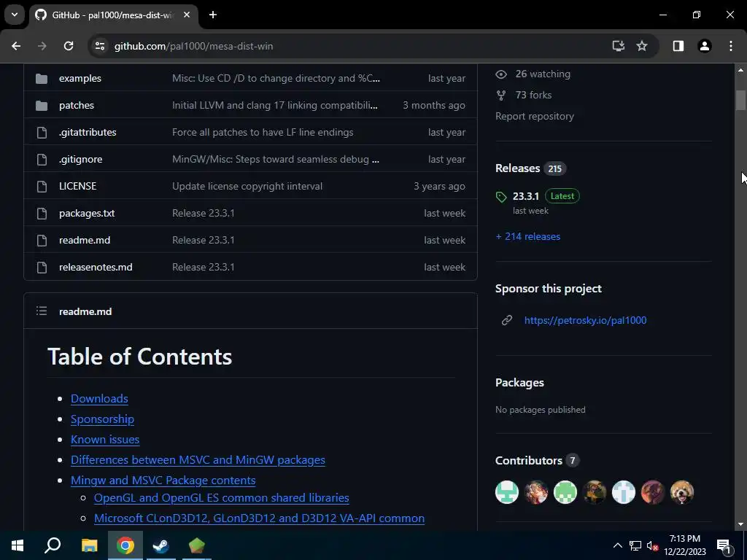Screen dimensions: 747x560
Task: Open Microsoft CLonD3D12, GLonD3D12 link
Action: pyautogui.click(x=259, y=518)
